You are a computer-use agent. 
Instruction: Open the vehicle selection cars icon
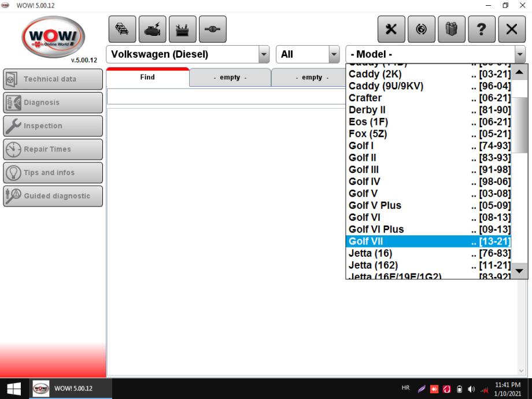coord(122,29)
